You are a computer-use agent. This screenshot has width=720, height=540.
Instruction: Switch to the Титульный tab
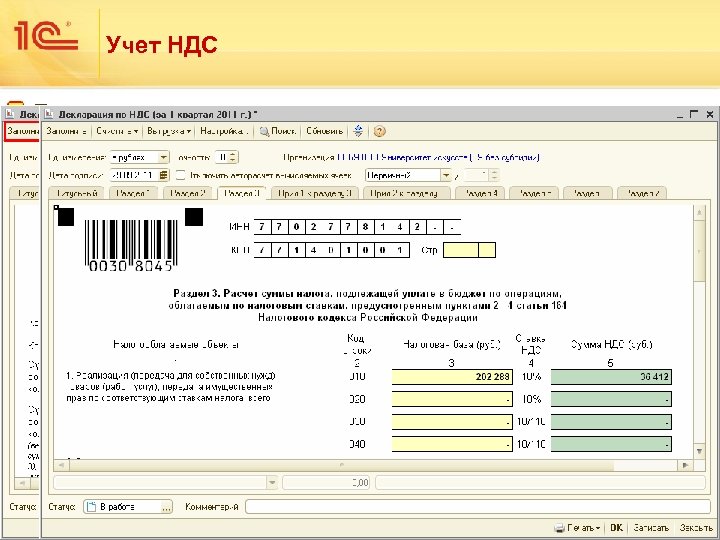coord(77,193)
